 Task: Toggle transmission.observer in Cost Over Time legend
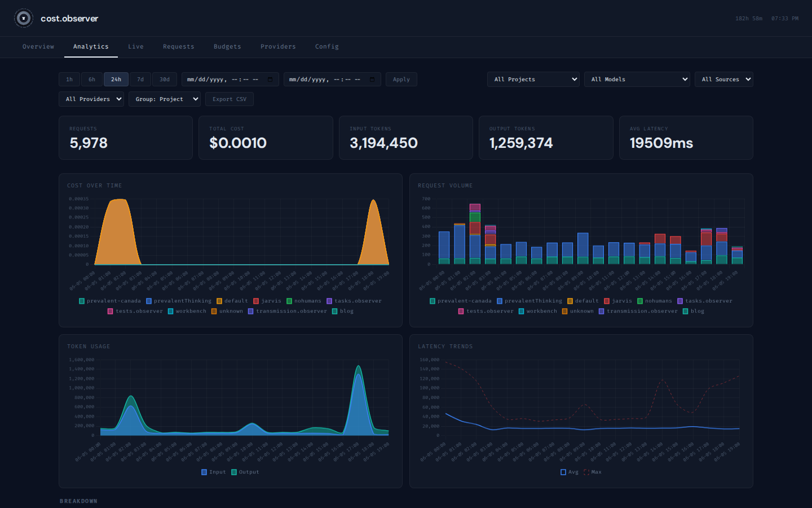(288, 311)
